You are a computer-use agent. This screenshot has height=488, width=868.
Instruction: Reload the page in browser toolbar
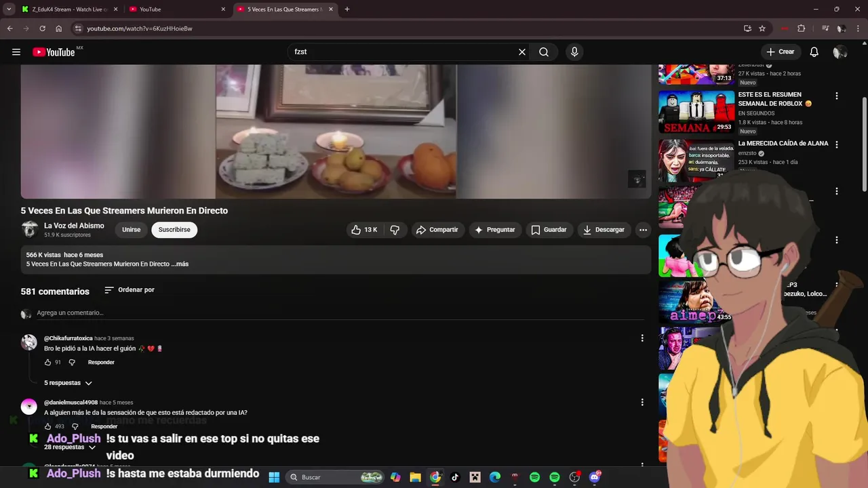tap(42, 28)
